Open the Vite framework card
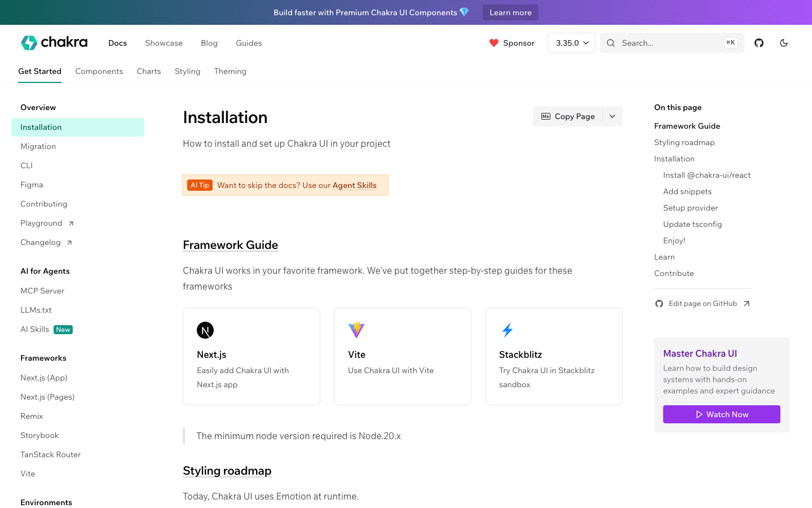The image size is (812, 508). [x=403, y=356]
